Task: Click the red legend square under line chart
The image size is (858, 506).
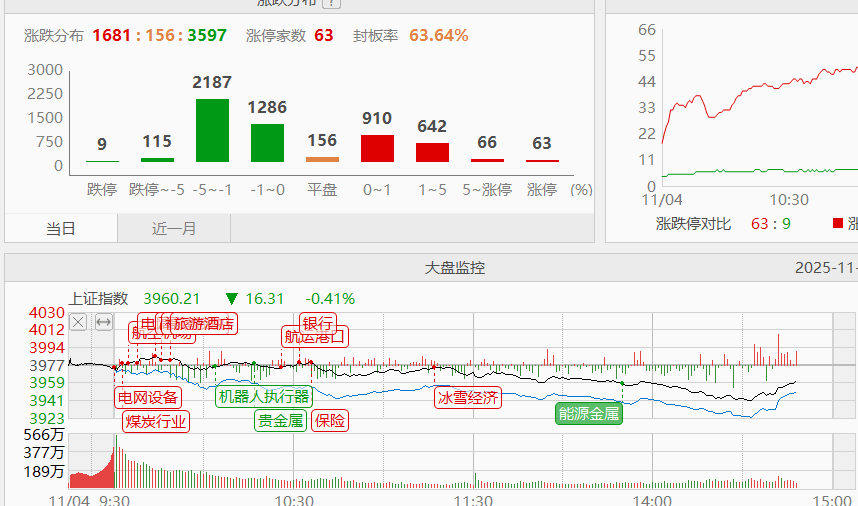Action: pyautogui.click(x=837, y=223)
